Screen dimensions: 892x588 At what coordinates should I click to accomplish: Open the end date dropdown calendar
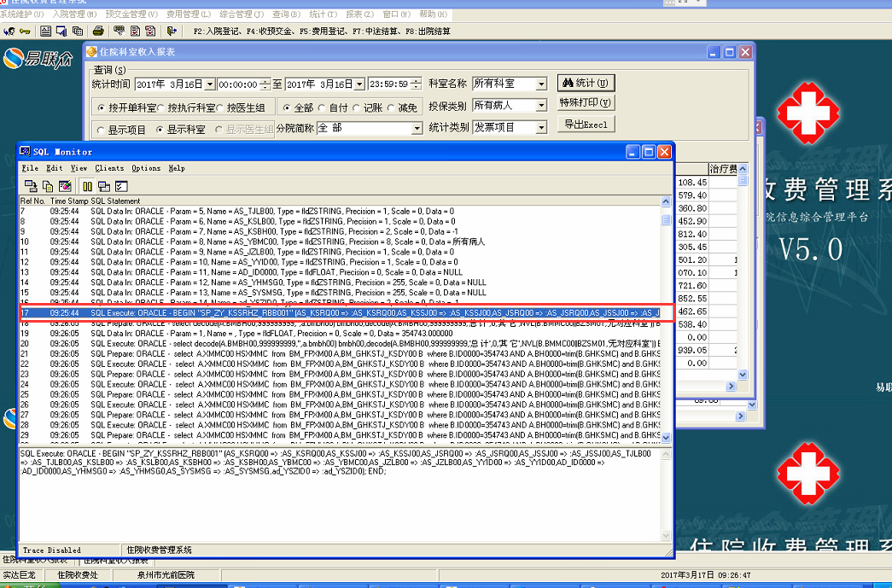(359, 84)
